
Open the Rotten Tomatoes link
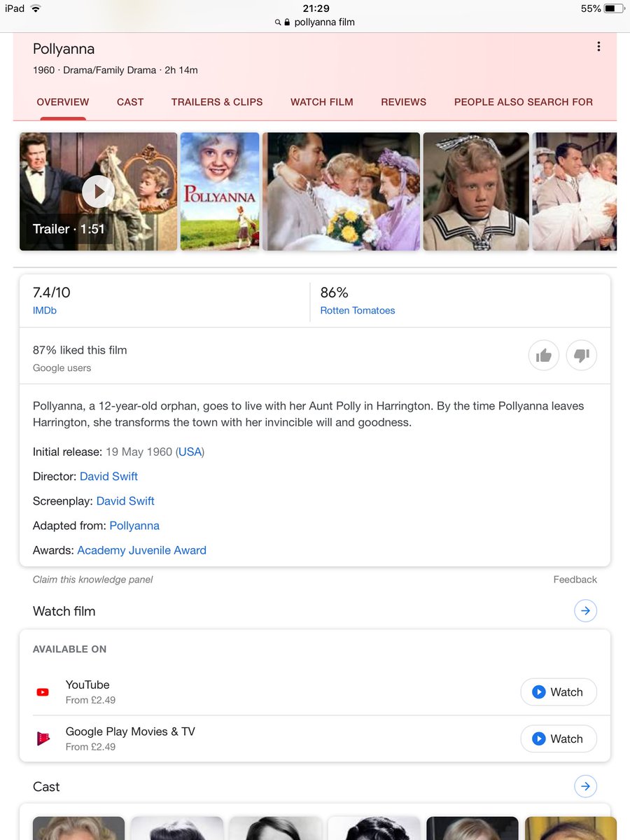tap(358, 310)
